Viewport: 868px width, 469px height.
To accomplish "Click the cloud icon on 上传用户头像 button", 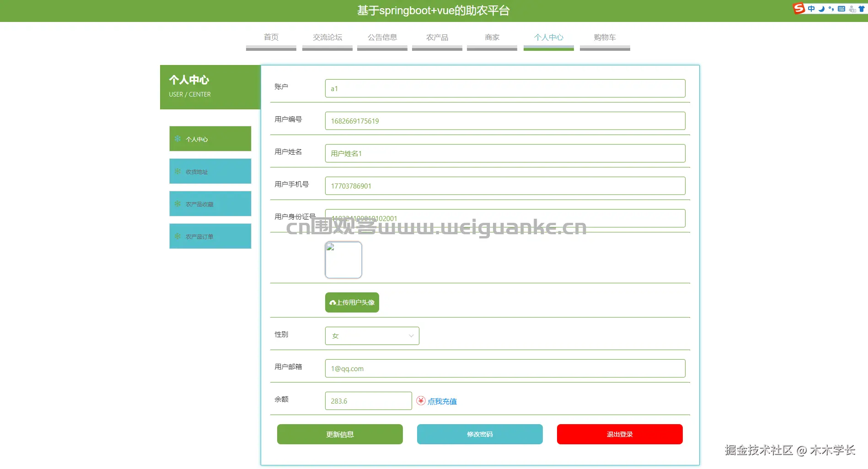I will click(332, 302).
